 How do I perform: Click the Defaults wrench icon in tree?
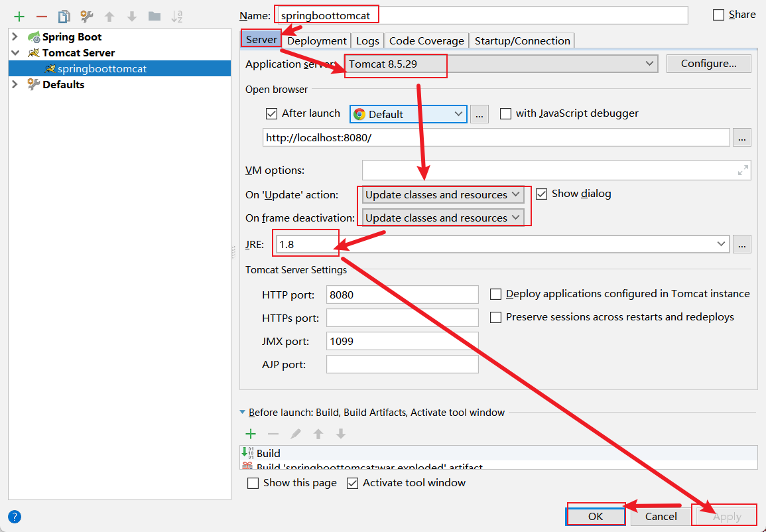click(34, 84)
